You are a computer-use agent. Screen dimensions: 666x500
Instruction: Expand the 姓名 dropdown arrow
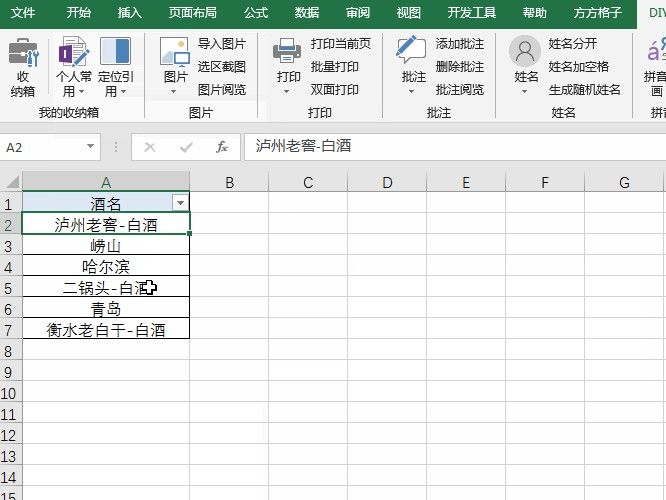pyautogui.click(x=524, y=91)
